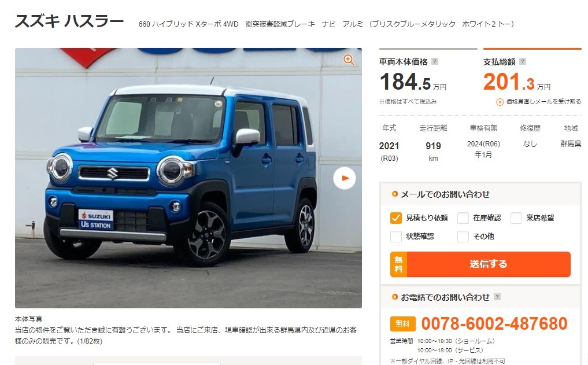This screenshot has height=365, width=588.
Task: Click help icon beside お電話でのお問い合わせ
Action: click(x=497, y=297)
